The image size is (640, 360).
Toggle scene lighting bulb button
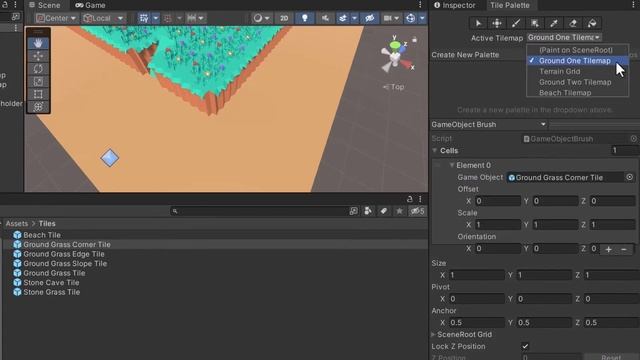tap(304, 18)
